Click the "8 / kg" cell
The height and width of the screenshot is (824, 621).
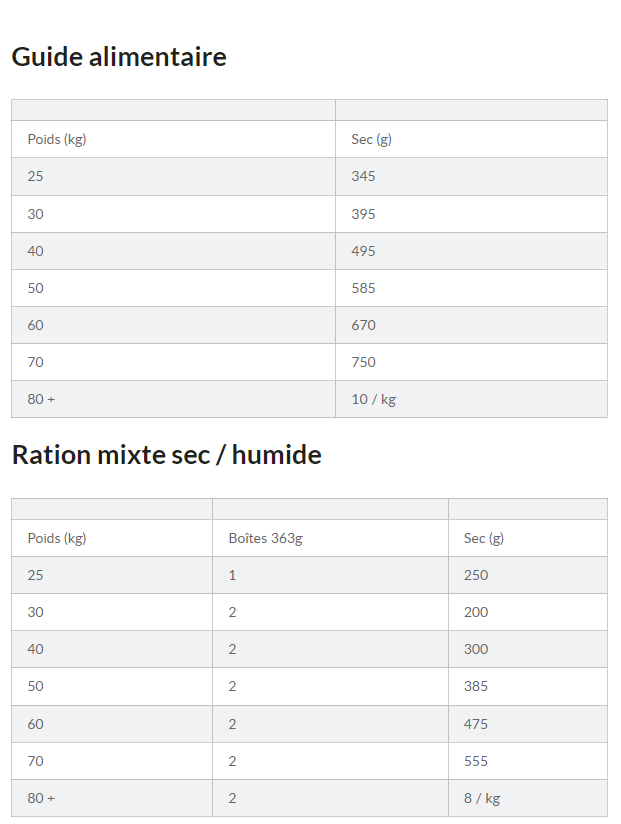[x=482, y=798]
